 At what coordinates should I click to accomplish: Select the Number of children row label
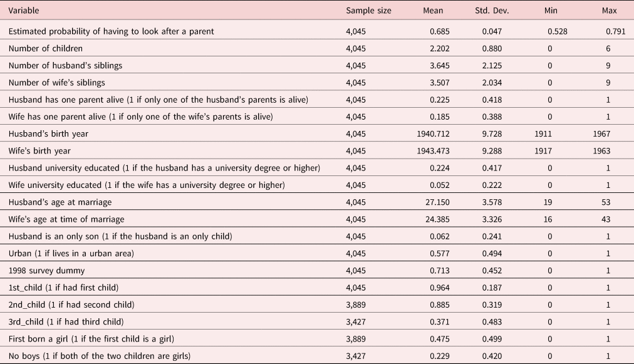(x=46, y=48)
